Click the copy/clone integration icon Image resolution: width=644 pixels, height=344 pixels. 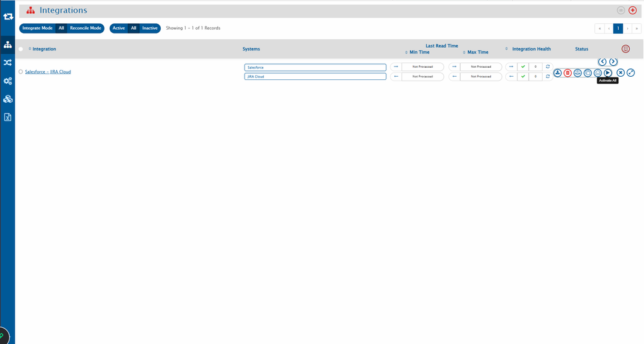(588, 73)
